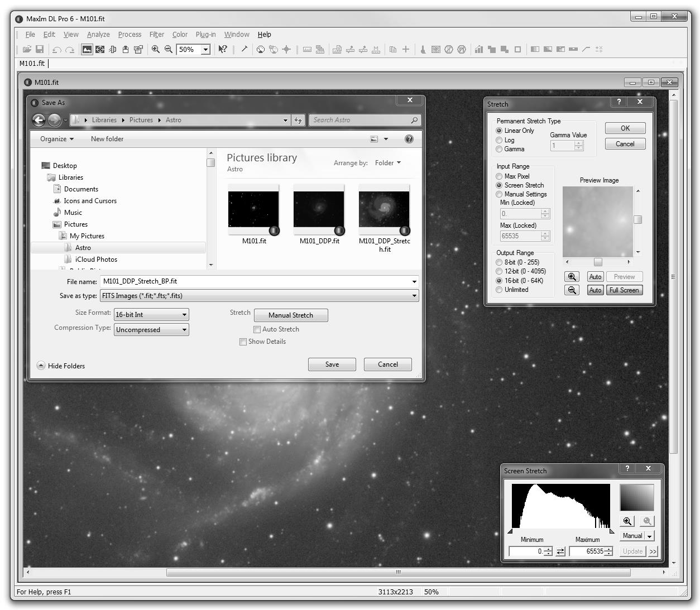This screenshot has height=610, width=700.
Task: Click the Save floppy-disk toolbar icon
Action: [40, 49]
